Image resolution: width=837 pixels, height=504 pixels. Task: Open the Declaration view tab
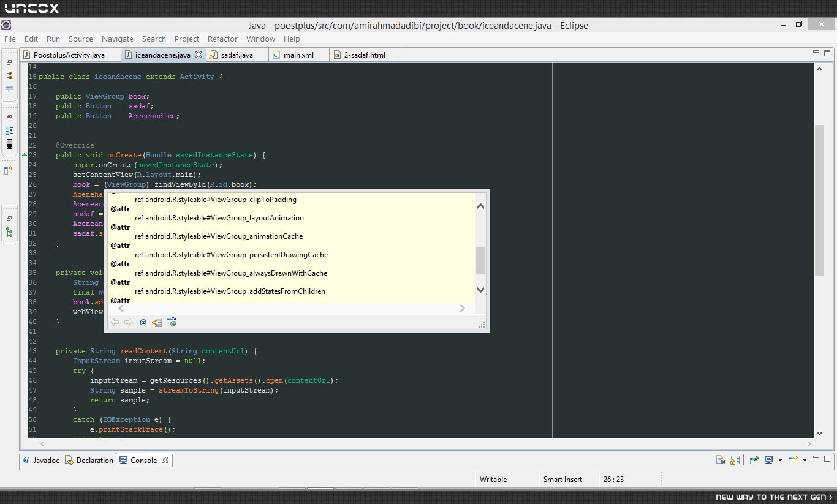click(89, 460)
